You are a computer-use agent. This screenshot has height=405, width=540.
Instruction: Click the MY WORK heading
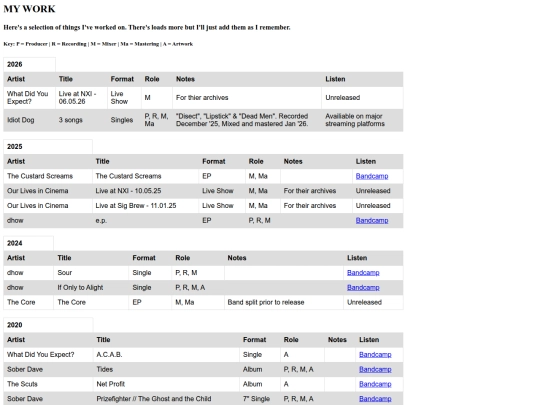pyautogui.click(x=29, y=9)
